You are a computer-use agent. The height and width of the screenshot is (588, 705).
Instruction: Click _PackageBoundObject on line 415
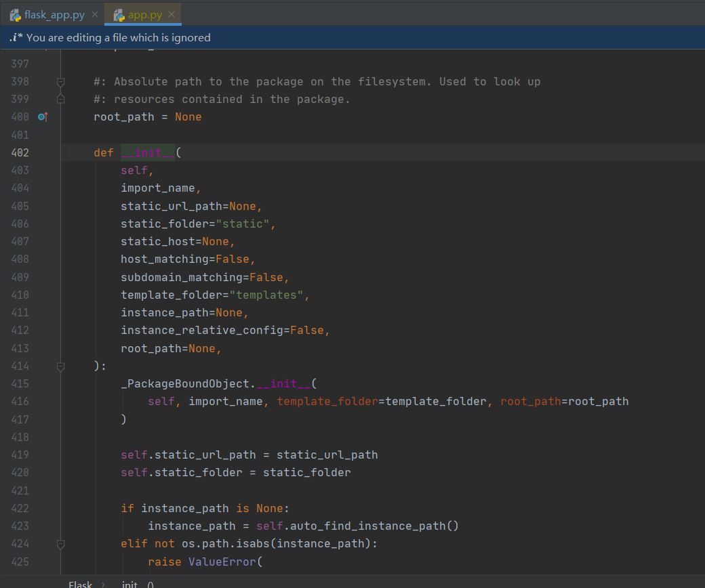(185, 384)
